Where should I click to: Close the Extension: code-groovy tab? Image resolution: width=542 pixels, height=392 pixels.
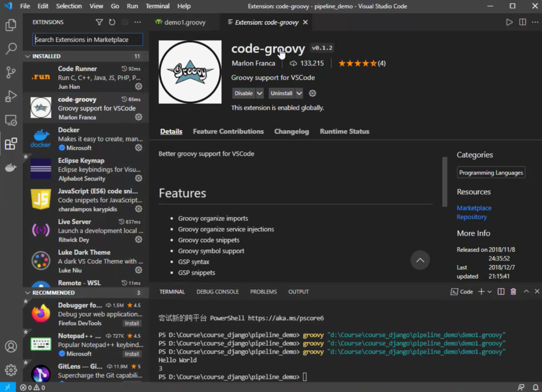306,22
